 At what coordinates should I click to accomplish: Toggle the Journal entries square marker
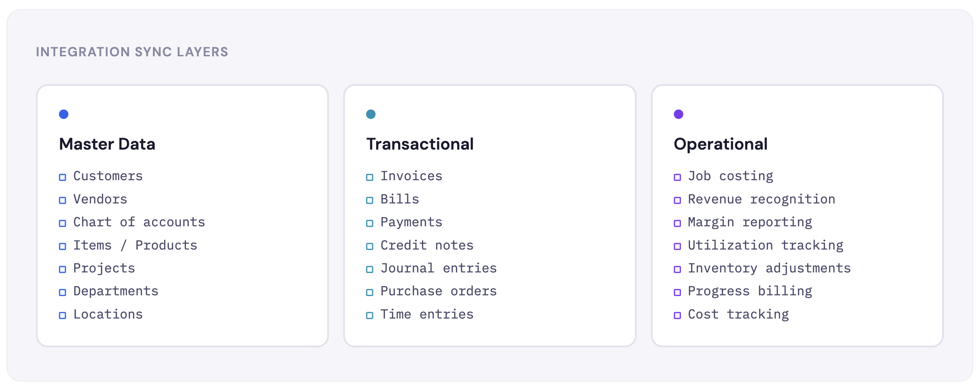[x=369, y=269]
